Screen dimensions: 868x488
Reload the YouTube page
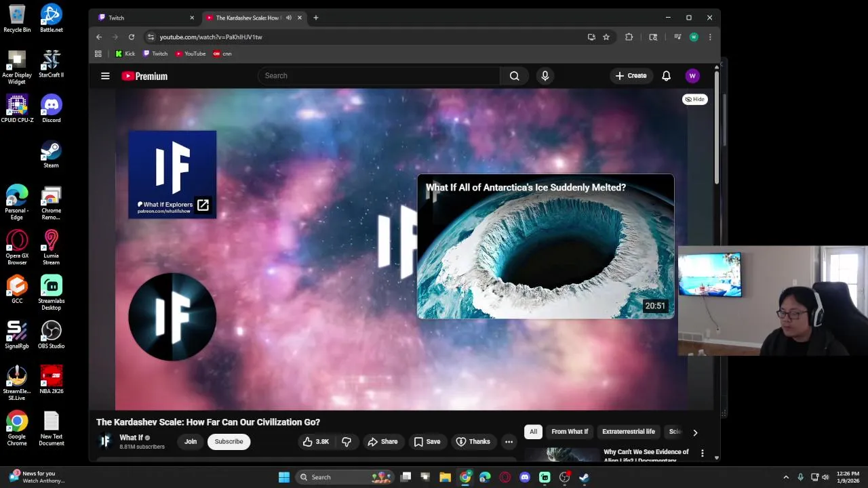point(132,37)
